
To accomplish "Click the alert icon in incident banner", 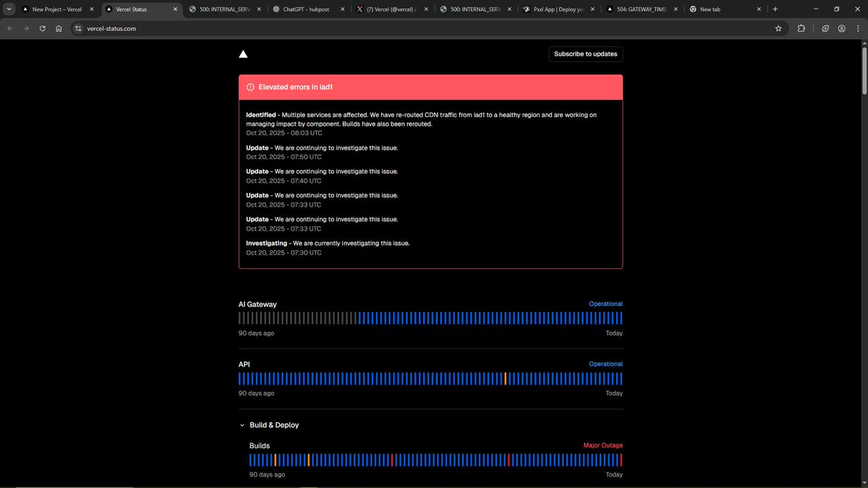I will tap(250, 87).
